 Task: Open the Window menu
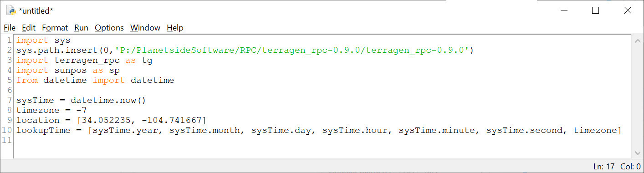(x=145, y=28)
